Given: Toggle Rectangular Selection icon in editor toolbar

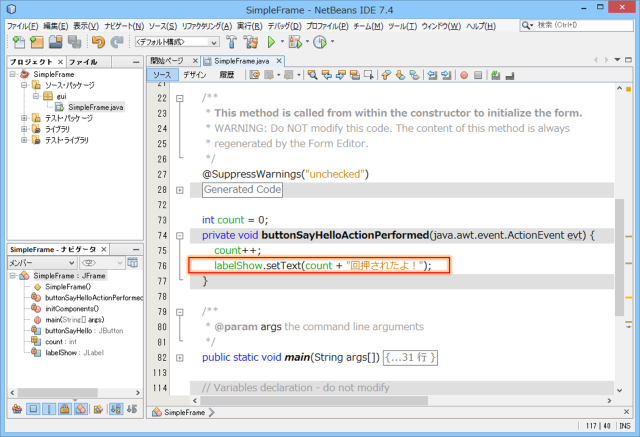Looking at the screenshot, I should tap(369, 75).
